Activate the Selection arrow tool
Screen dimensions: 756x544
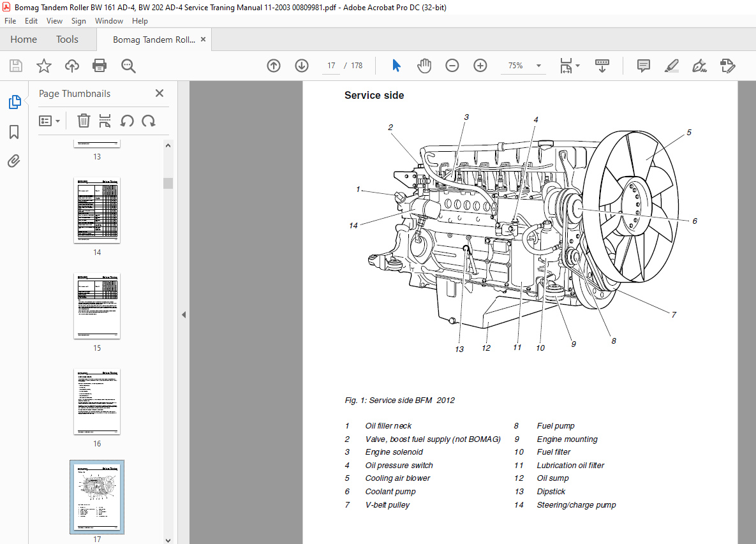point(396,66)
